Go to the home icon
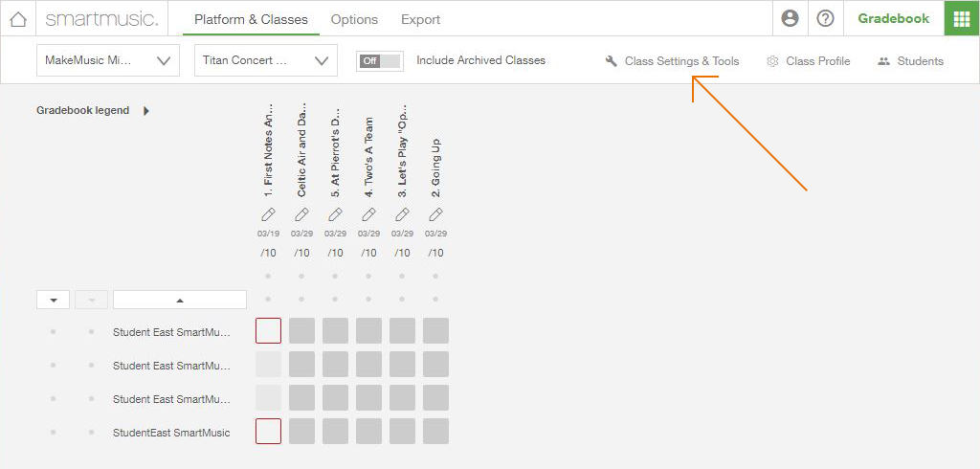The height and width of the screenshot is (469, 980). click(x=18, y=19)
